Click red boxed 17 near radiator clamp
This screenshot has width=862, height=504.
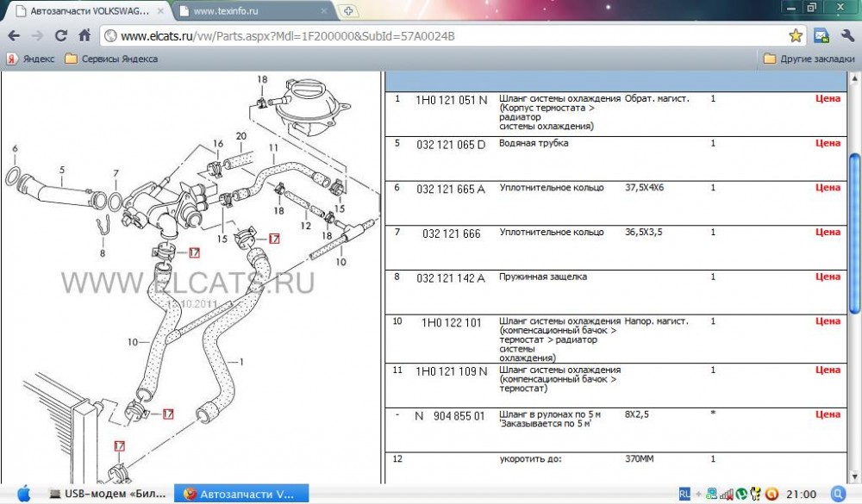(x=119, y=445)
